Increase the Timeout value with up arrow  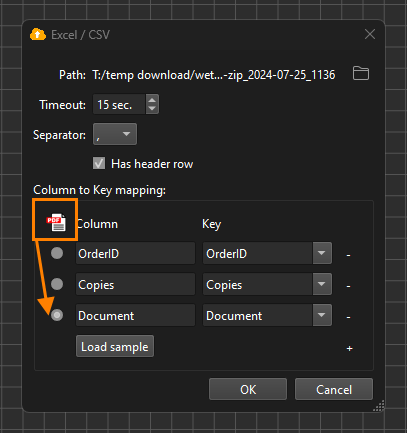click(x=152, y=100)
